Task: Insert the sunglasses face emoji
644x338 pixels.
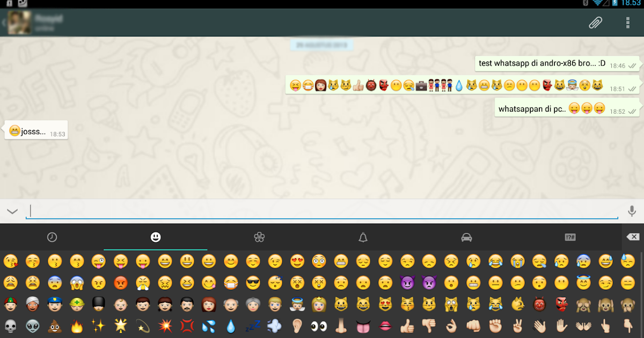Action: (252, 283)
